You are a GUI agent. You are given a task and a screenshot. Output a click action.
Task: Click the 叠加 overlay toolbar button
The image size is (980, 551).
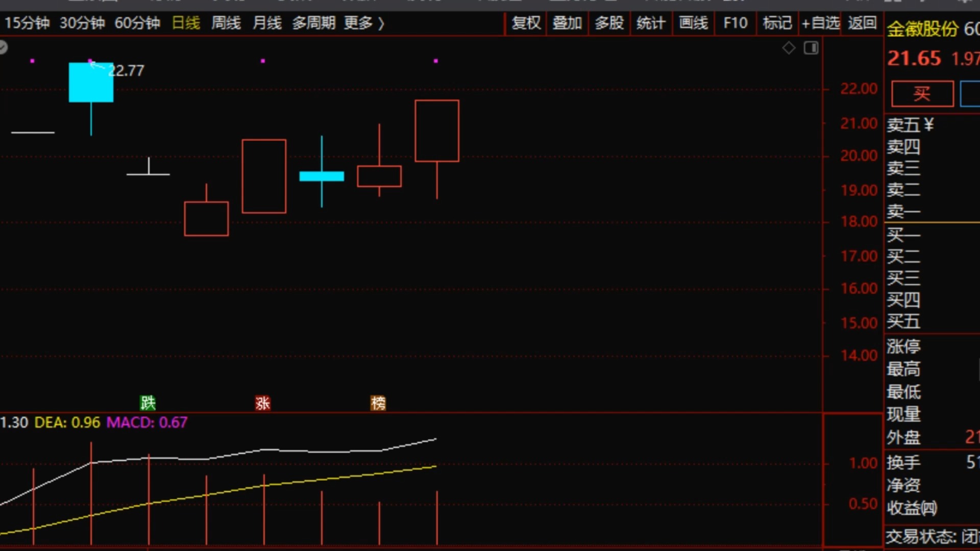pos(568,23)
